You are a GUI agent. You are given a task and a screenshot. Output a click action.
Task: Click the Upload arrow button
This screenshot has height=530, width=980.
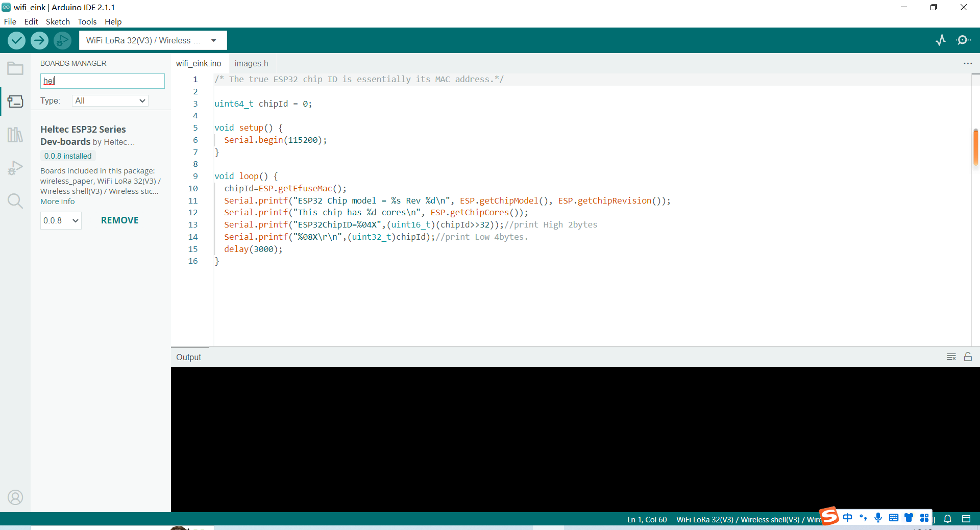pyautogui.click(x=39, y=40)
